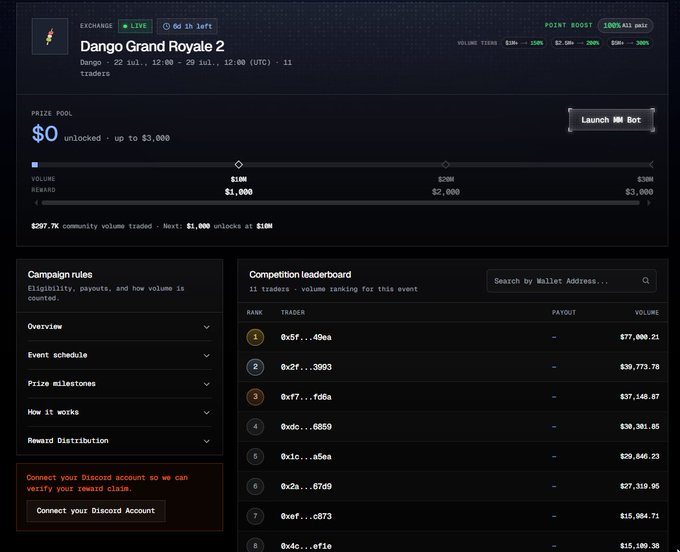Image resolution: width=680 pixels, height=552 pixels.
Task: Select trader 0xdc...6859
Action: point(306,427)
